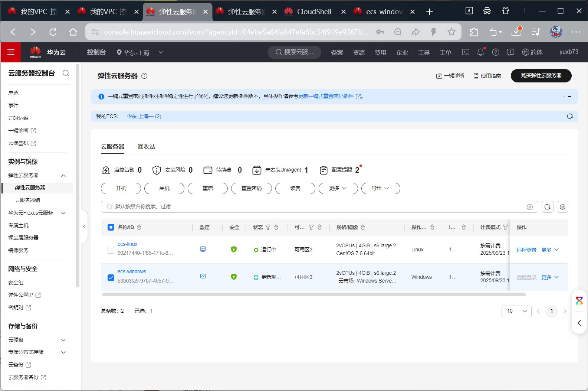This screenshot has width=588, height=391.
Task: Click the security shield for ecs-windows
Action: coord(234,277)
